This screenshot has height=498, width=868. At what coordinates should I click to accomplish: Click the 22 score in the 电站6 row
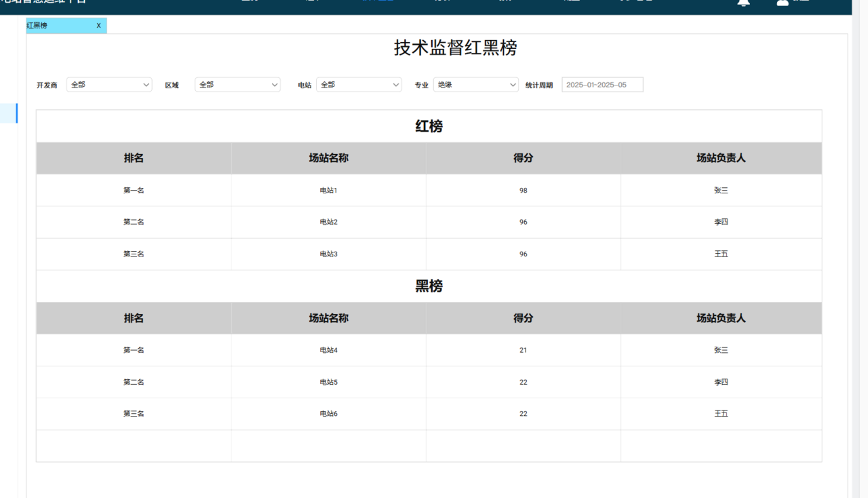524,414
